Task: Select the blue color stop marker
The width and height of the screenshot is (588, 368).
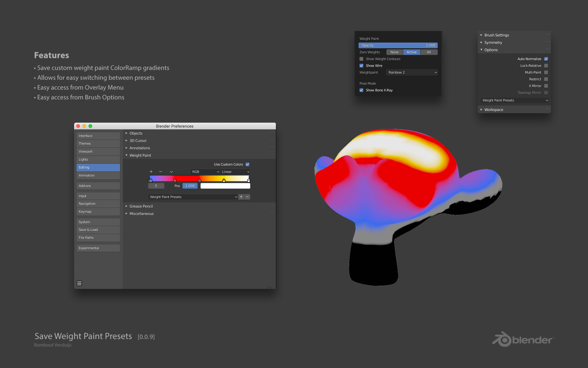Action: [x=150, y=181]
